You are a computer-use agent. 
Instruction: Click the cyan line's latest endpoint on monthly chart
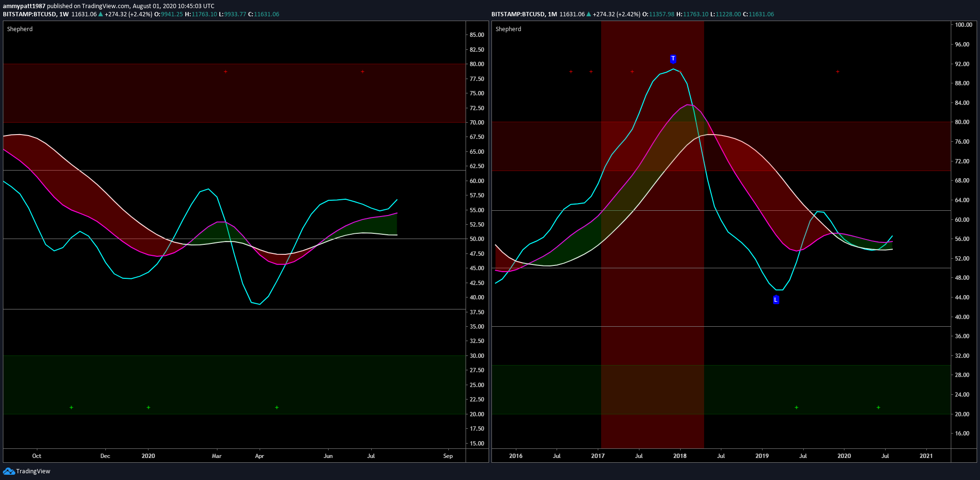pos(892,236)
